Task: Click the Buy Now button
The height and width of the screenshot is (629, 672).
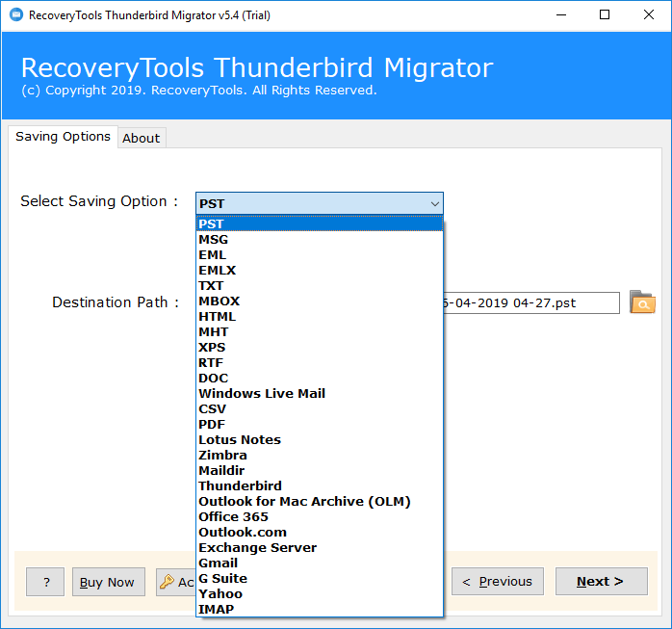Action: coord(109,582)
